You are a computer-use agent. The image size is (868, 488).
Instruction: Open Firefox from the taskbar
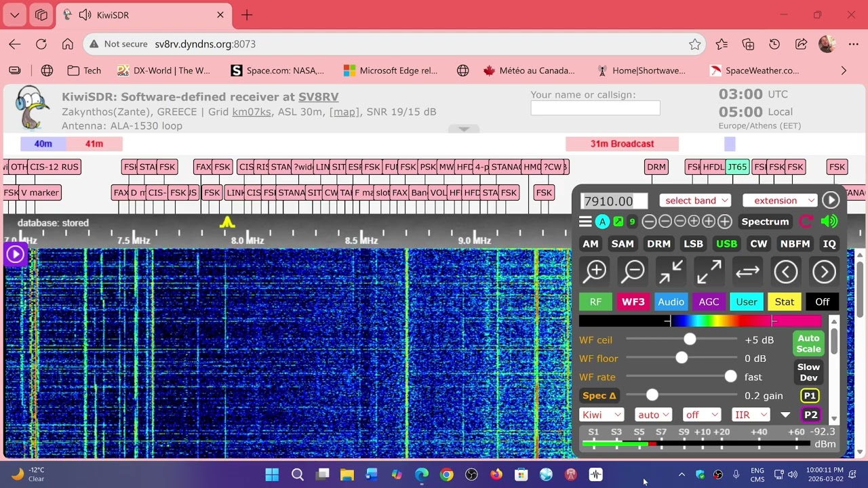coord(496,474)
